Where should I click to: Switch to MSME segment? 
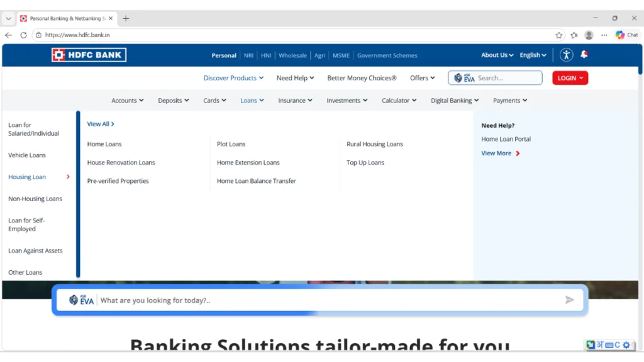[341, 55]
